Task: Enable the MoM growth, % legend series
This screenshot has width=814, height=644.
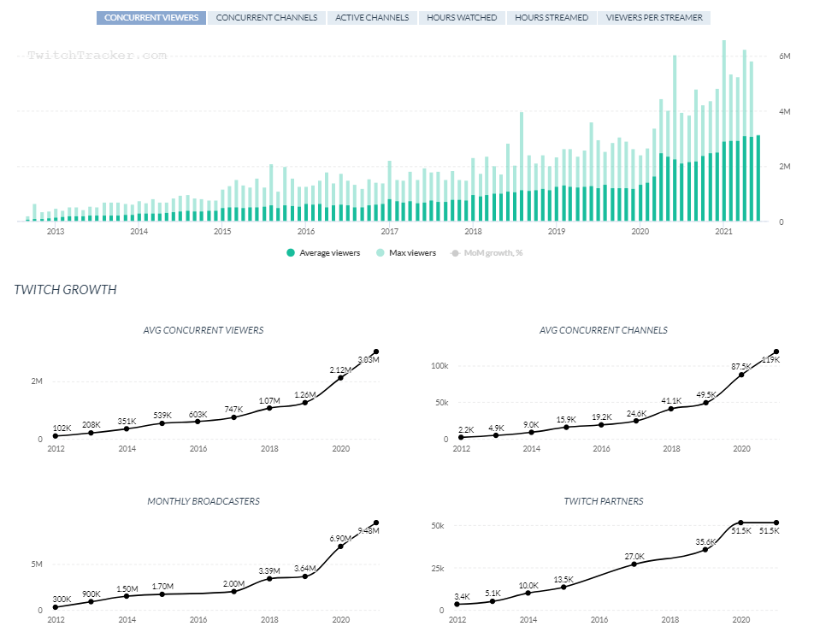Action: (x=487, y=253)
